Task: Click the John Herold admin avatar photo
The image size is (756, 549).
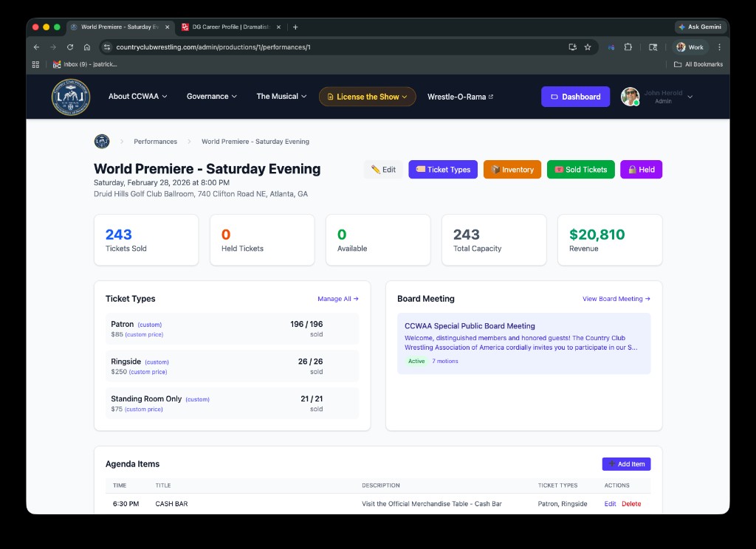Action: [x=630, y=96]
